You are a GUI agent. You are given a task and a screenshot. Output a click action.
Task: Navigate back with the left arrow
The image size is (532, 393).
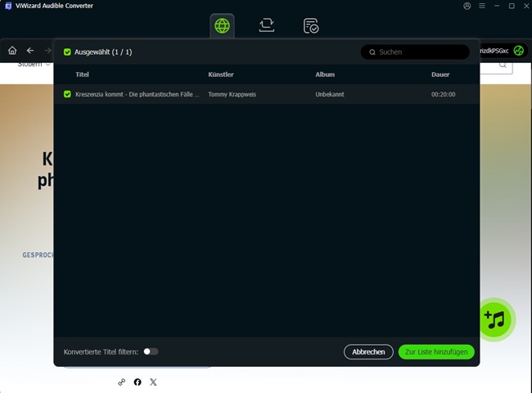click(x=30, y=51)
